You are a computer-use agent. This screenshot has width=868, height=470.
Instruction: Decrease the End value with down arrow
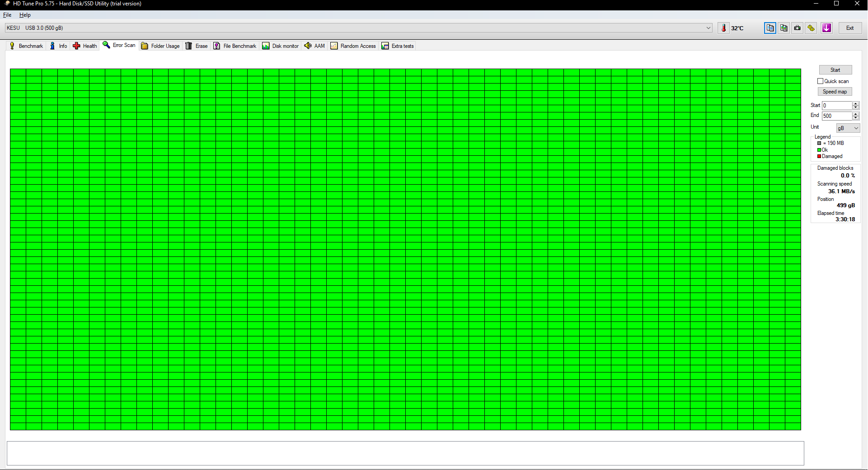point(855,118)
